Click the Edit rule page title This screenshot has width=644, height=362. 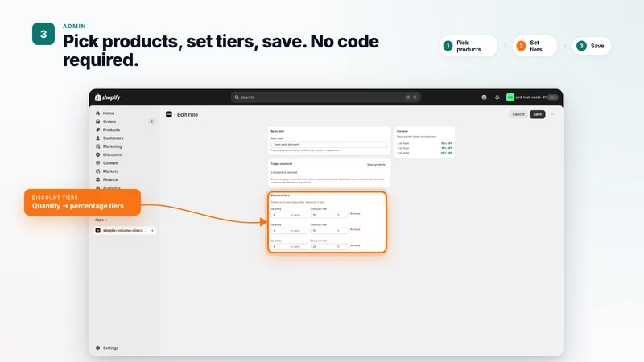click(x=188, y=114)
